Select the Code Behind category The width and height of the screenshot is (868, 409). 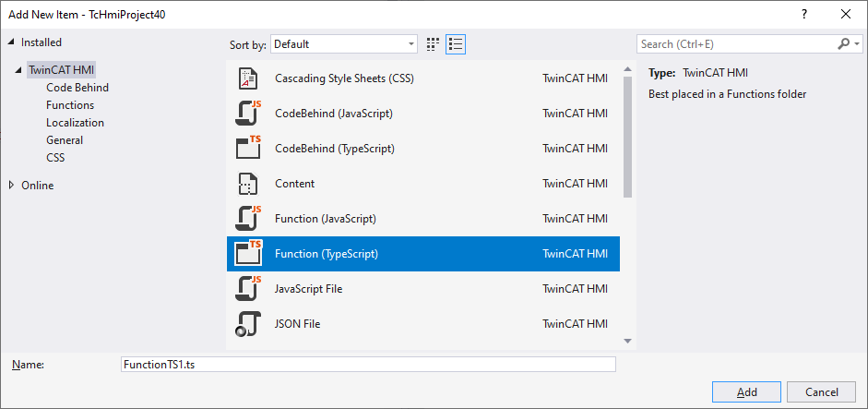(x=77, y=88)
